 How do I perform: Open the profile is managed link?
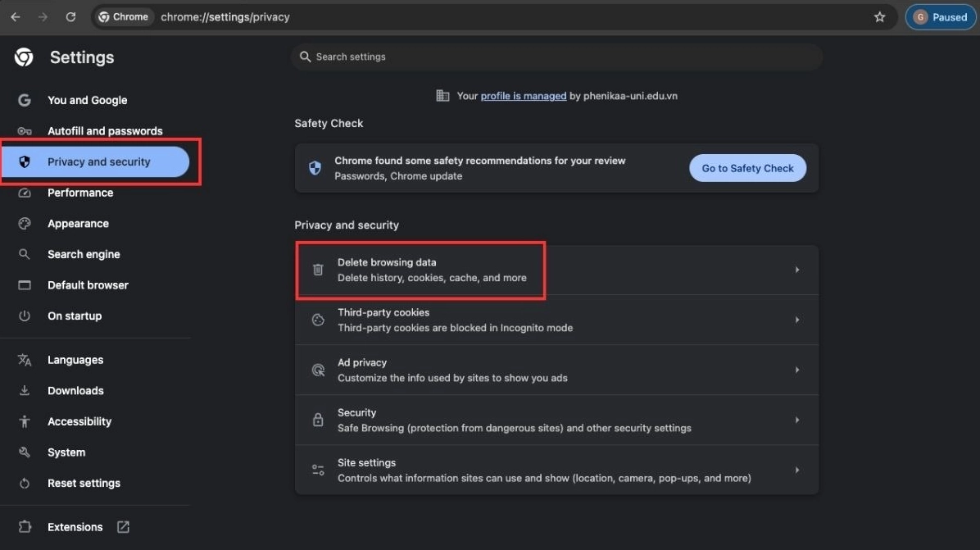(x=522, y=95)
